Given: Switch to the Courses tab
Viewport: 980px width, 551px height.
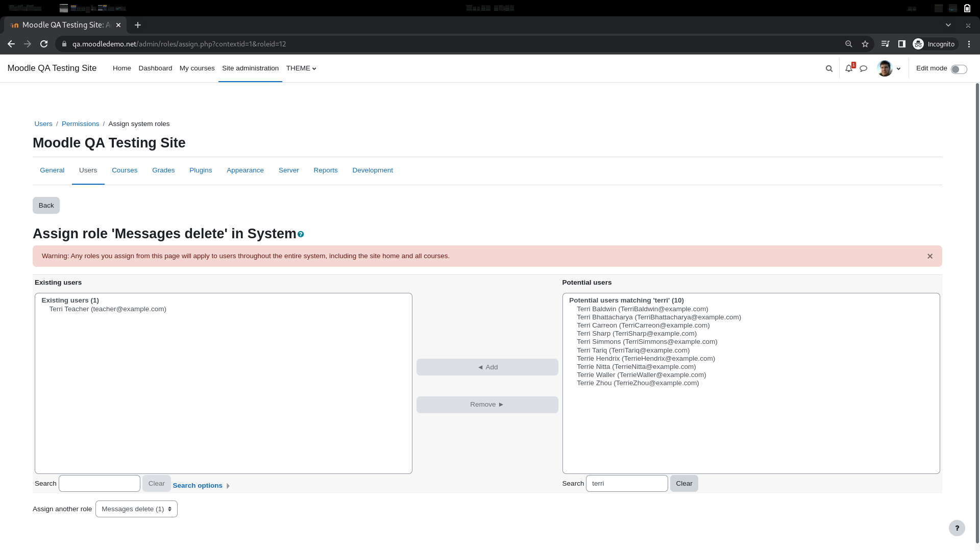Looking at the screenshot, I should (x=125, y=170).
